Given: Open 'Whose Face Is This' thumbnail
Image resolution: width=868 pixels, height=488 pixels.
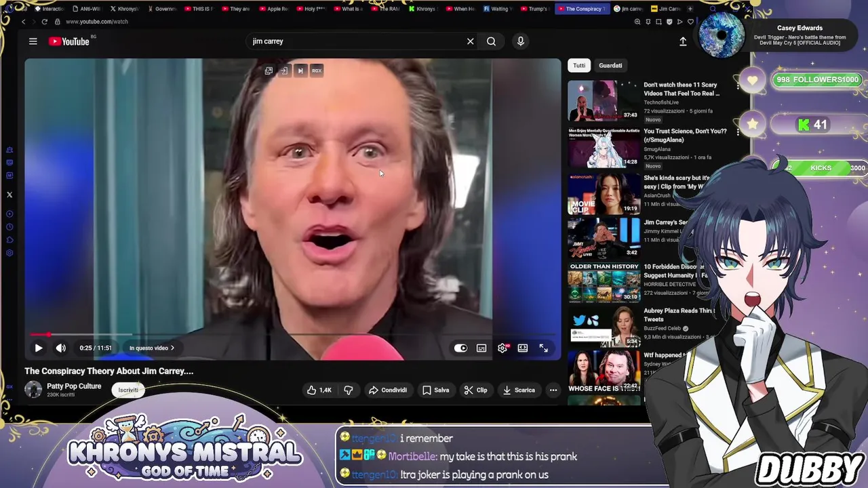Looking at the screenshot, I should (604, 371).
